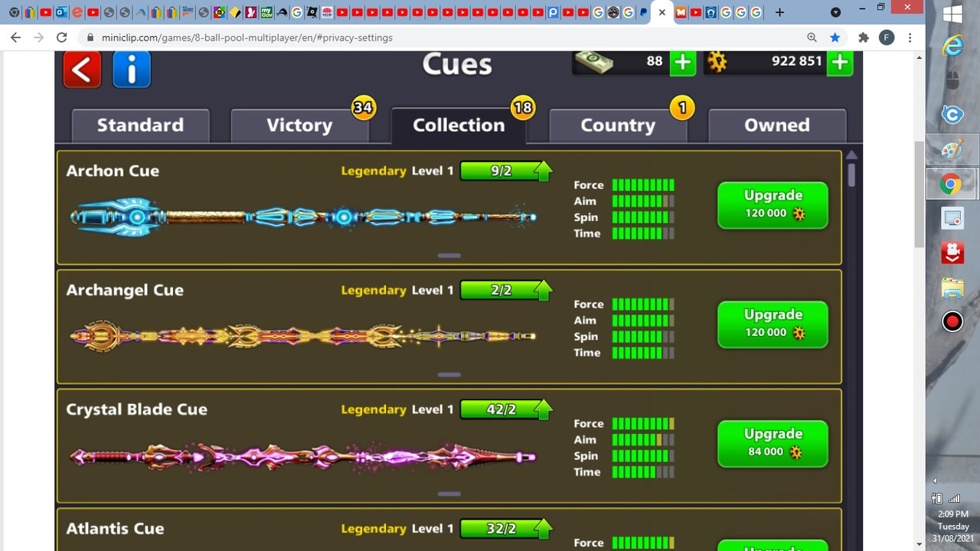Open browser zoom magnifier icon
Viewport: 980px width, 551px height.
pos(812,37)
